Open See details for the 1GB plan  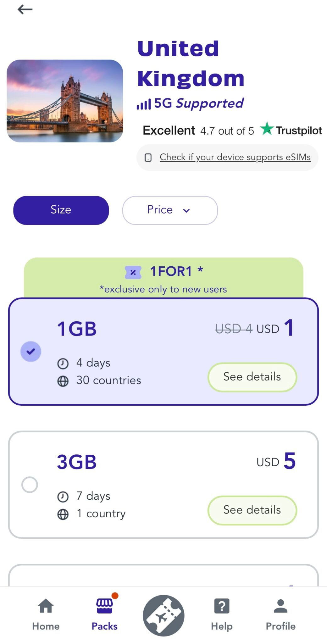point(252,377)
